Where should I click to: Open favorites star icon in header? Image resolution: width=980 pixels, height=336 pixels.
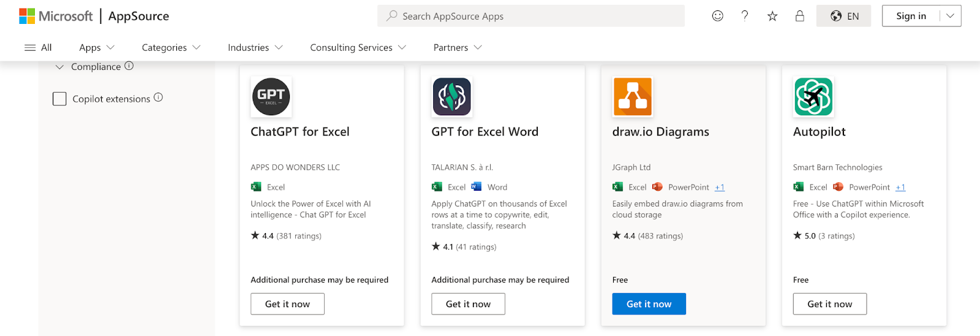click(x=772, y=16)
